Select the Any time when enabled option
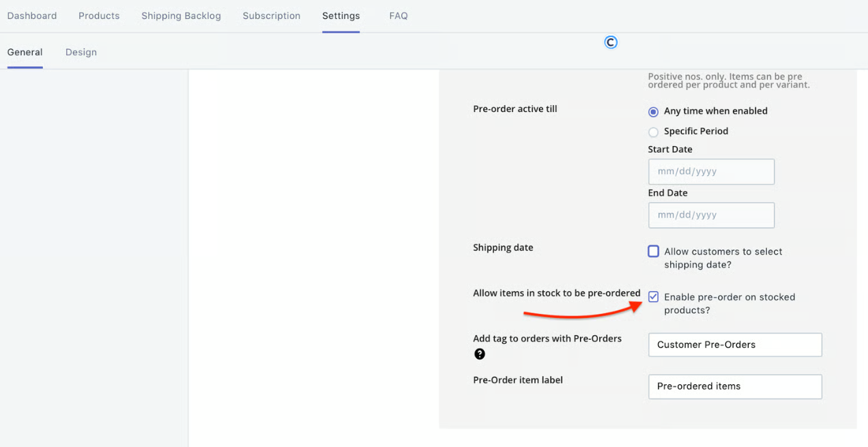Screen dimensions: 868x447 tap(653, 111)
